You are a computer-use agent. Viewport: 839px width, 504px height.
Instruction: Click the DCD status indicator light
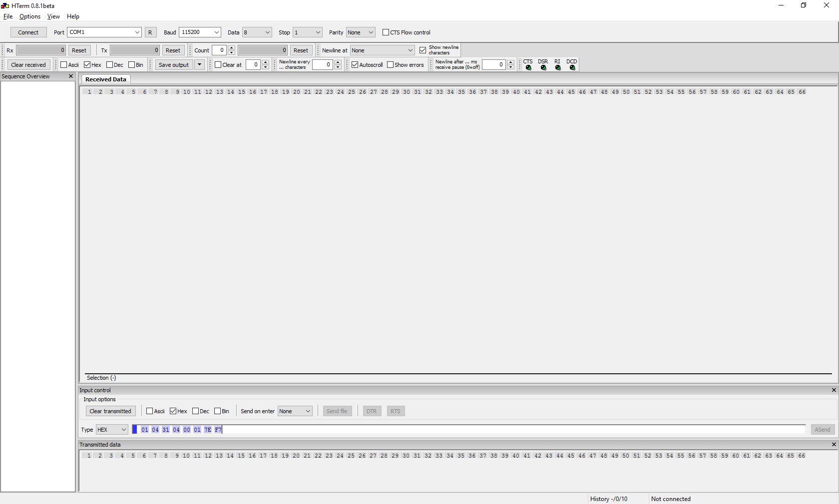572,68
